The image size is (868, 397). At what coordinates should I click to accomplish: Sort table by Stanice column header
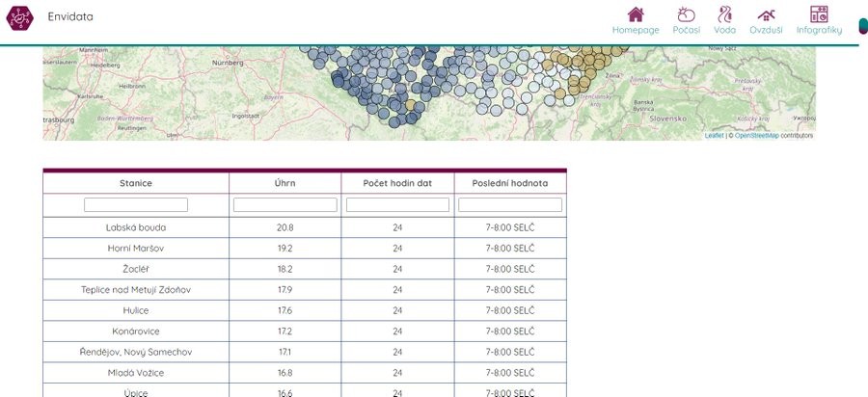click(136, 183)
